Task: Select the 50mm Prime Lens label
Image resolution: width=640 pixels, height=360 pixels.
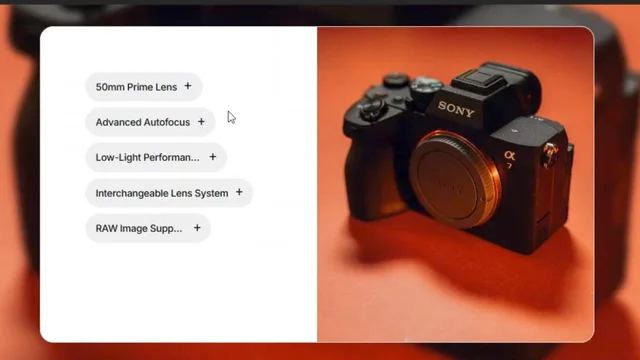Action: click(136, 87)
